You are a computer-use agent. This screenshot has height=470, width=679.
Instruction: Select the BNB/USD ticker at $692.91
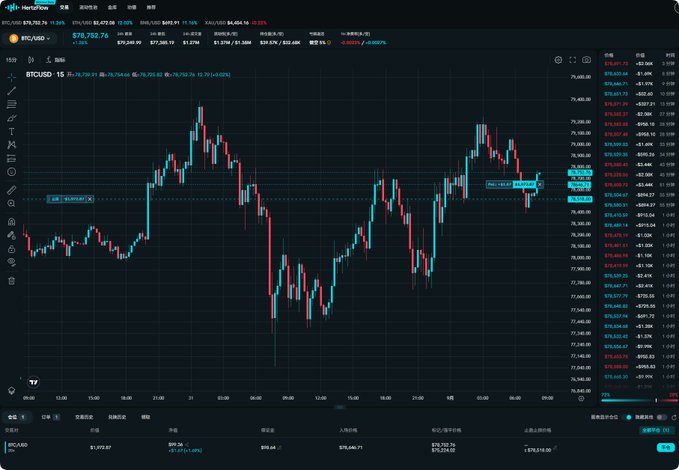168,23
